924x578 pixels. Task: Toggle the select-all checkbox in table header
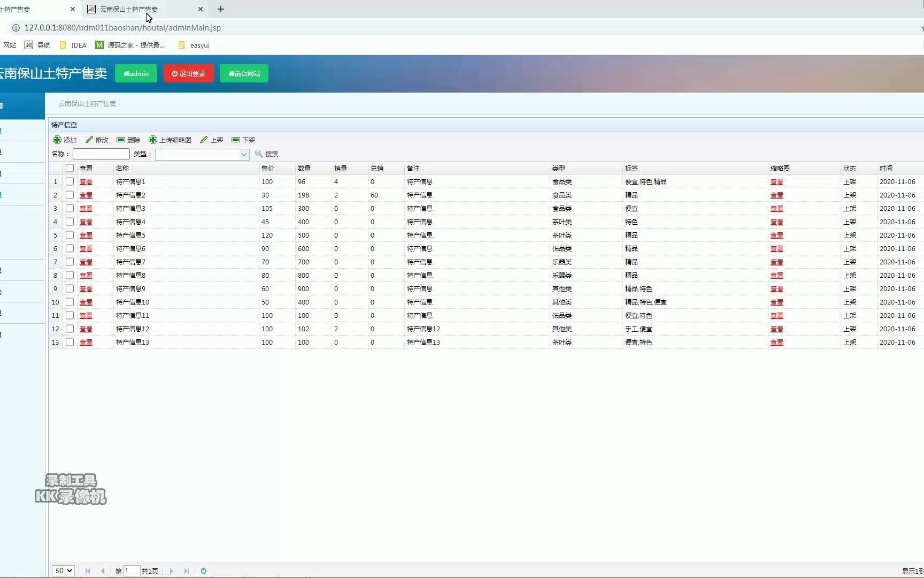coord(70,168)
